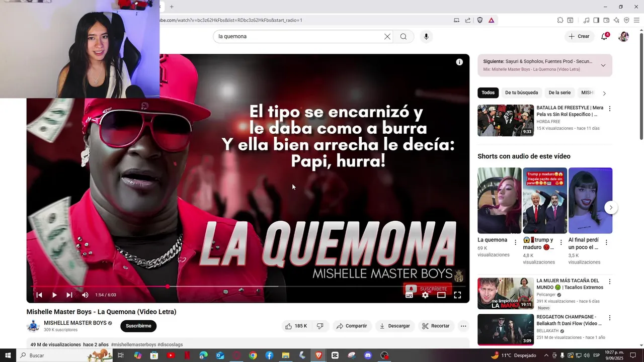The width and height of the screenshot is (644, 362).
Task: Click the #discoslags hashtag
Action: (x=170, y=345)
